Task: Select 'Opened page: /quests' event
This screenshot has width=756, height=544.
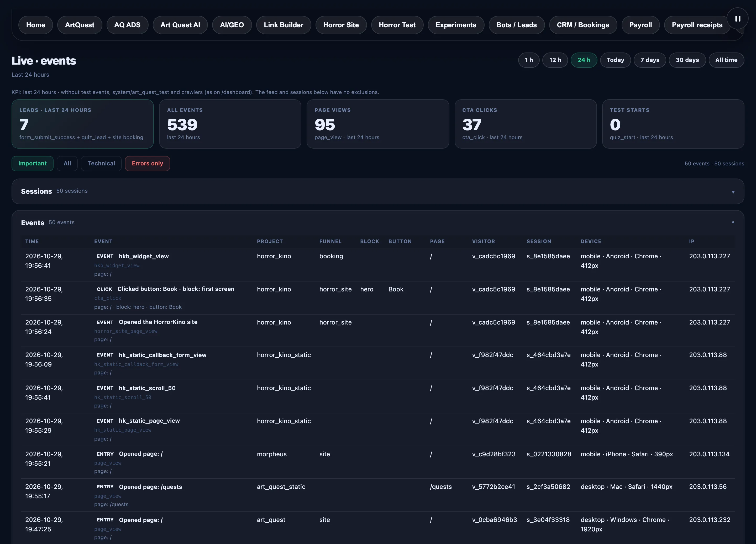Action: coord(150,487)
